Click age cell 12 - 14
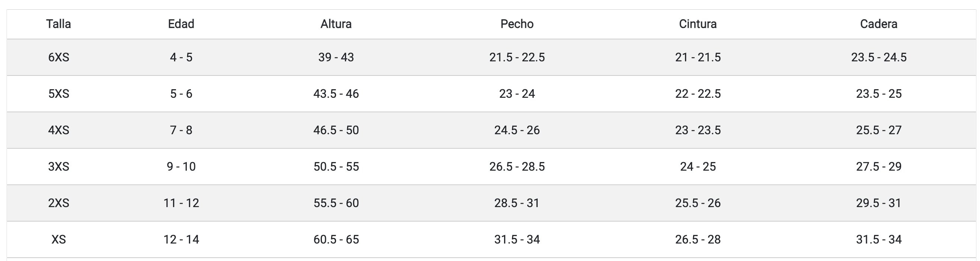Image resolution: width=980 pixels, height=261 pixels. pyautogui.click(x=181, y=240)
